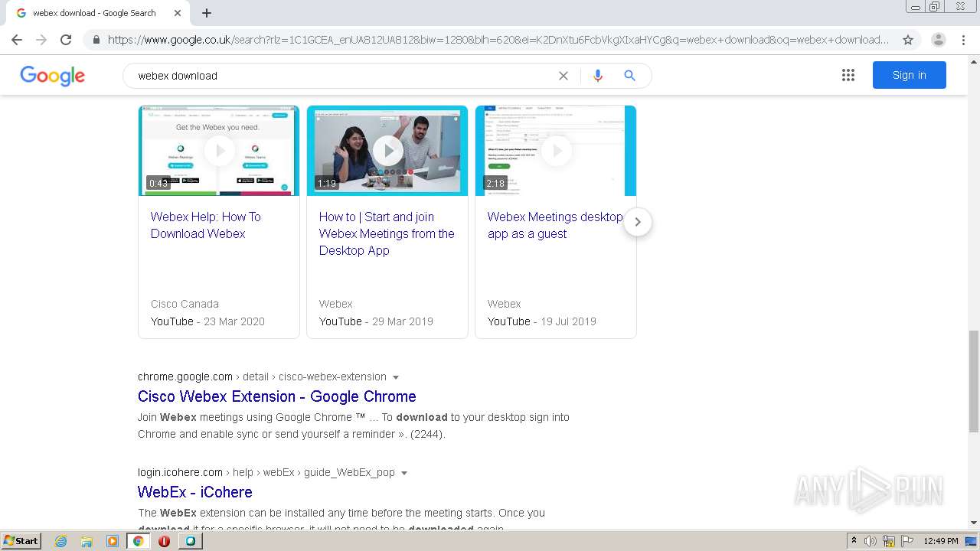Start a voice search with microphone
Viewport: 980px width, 551px height.
(598, 76)
